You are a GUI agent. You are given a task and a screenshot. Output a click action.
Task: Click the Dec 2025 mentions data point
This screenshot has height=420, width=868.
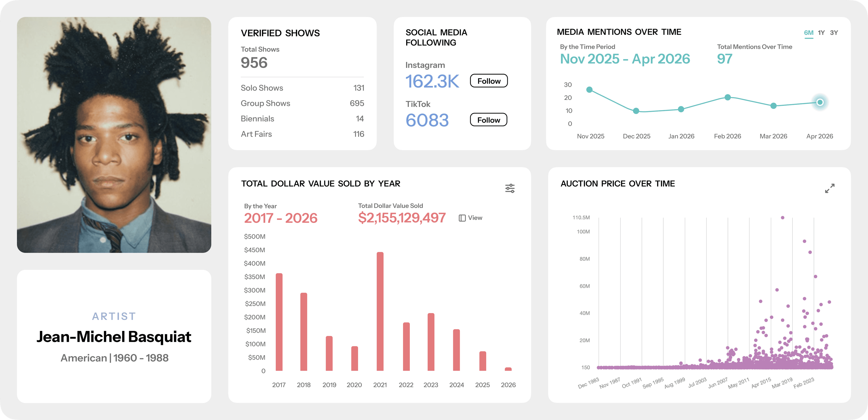click(x=636, y=111)
